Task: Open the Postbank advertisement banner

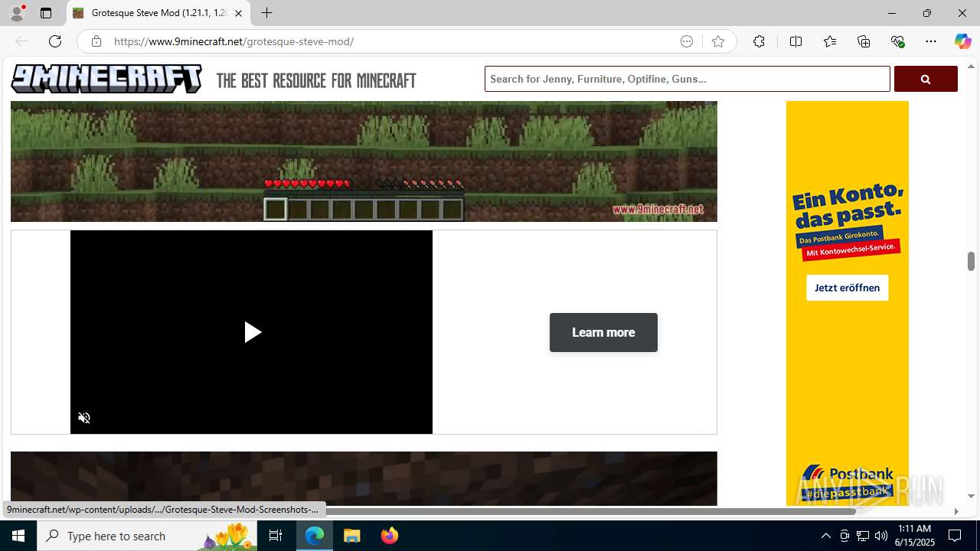Action: tap(848, 303)
